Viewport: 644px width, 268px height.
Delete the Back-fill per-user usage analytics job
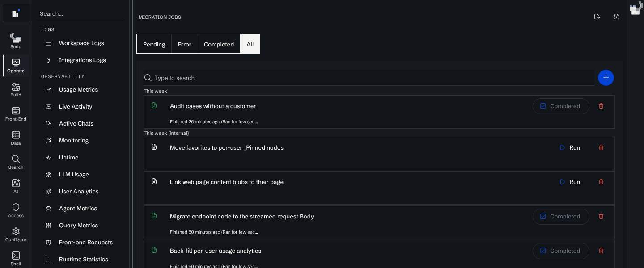[601, 251]
